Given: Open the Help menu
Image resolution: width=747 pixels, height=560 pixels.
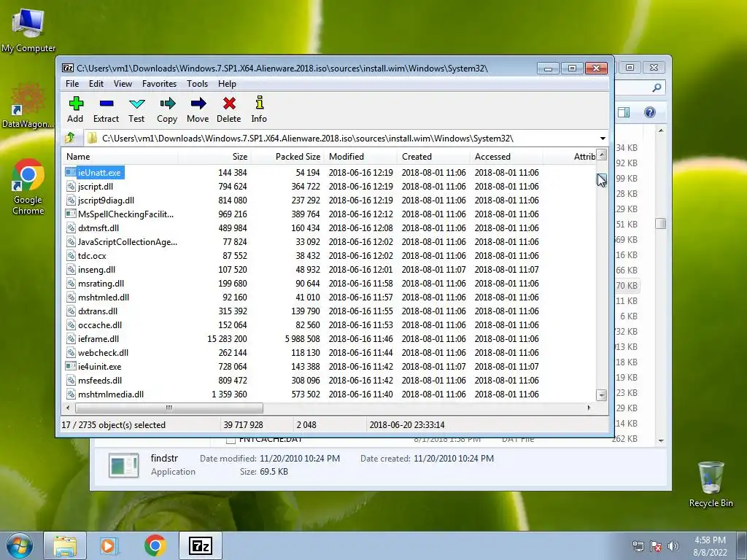Looking at the screenshot, I should coord(228,84).
